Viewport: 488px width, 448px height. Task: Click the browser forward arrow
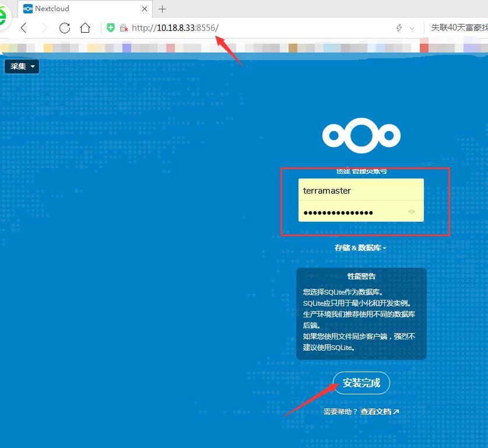[44, 27]
